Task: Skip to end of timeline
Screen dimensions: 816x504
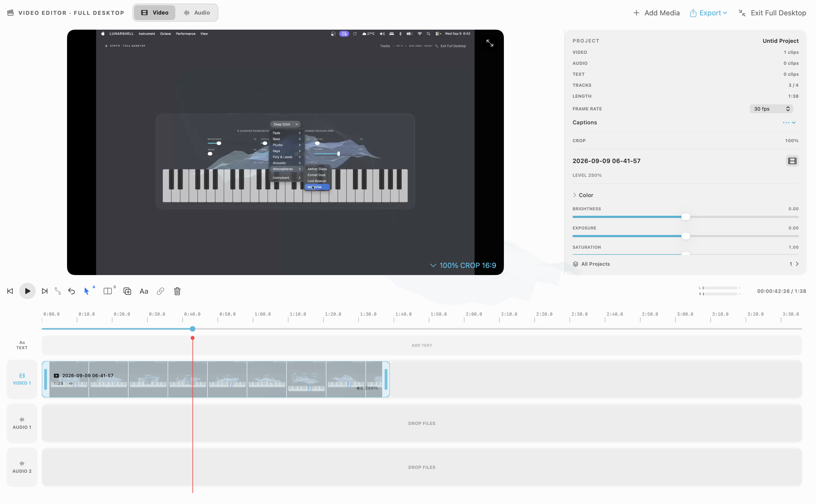Action: [x=45, y=291]
